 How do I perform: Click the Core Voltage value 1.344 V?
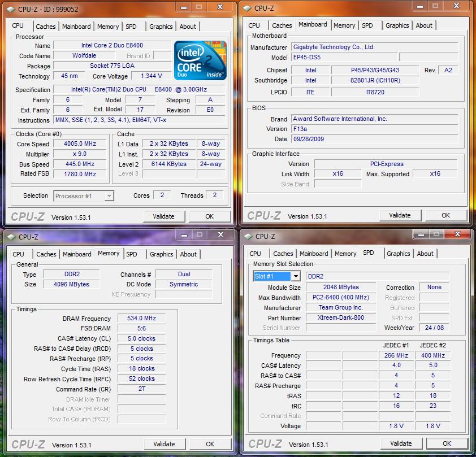[151, 76]
